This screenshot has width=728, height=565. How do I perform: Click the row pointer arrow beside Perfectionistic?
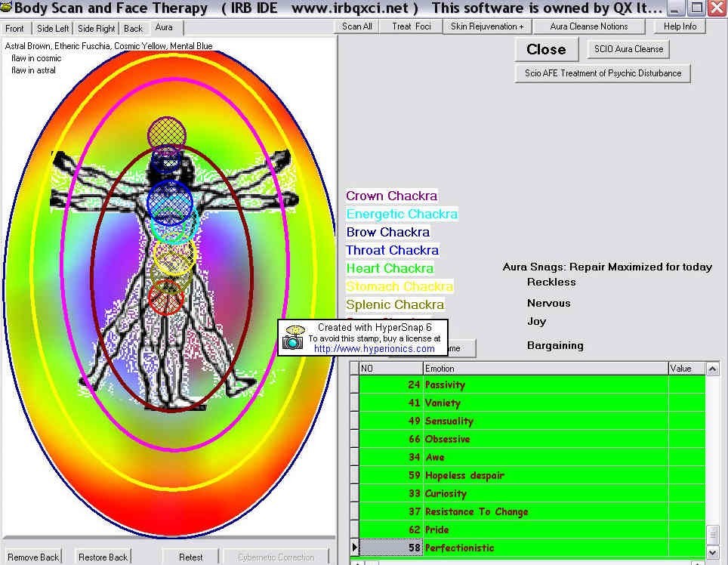pyautogui.click(x=354, y=548)
